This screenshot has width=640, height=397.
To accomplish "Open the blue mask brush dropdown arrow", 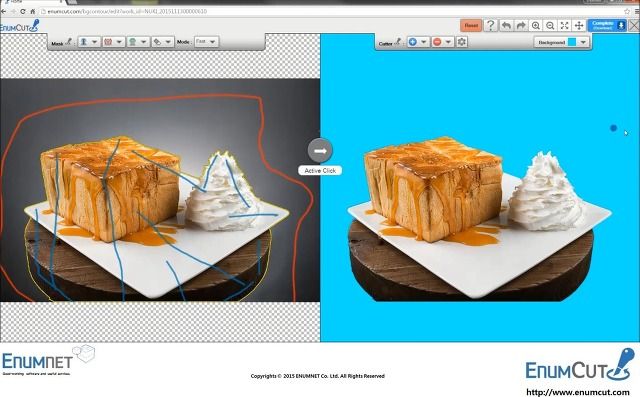I will point(94,42).
